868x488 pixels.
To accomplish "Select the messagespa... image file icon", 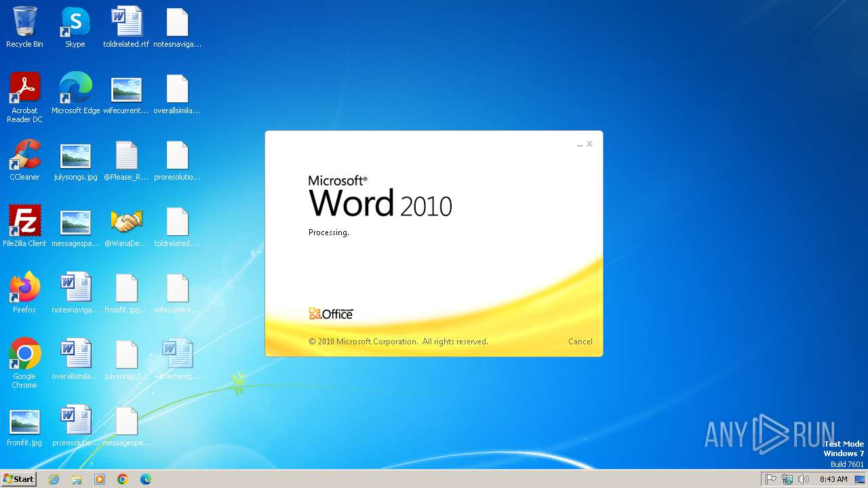I will click(x=75, y=226).
